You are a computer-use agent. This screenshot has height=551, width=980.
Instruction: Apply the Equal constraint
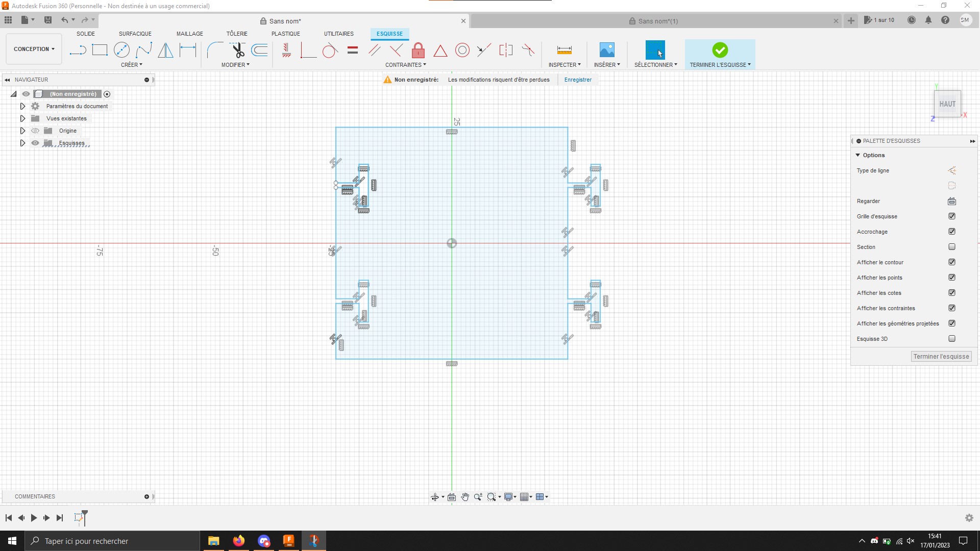(353, 50)
